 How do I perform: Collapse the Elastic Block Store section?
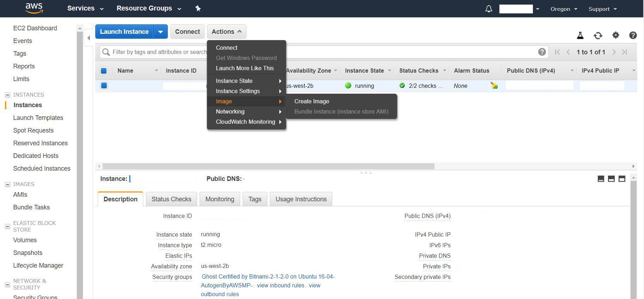click(x=7, y=226)
